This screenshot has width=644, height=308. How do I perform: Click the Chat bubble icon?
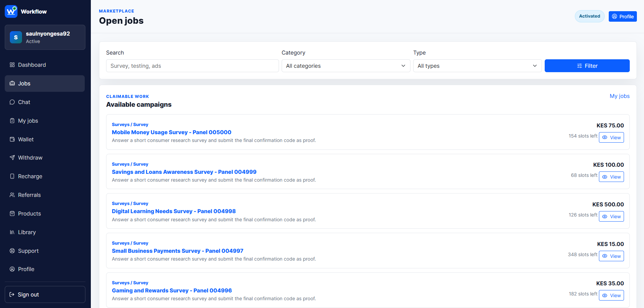tap(12, 102)
